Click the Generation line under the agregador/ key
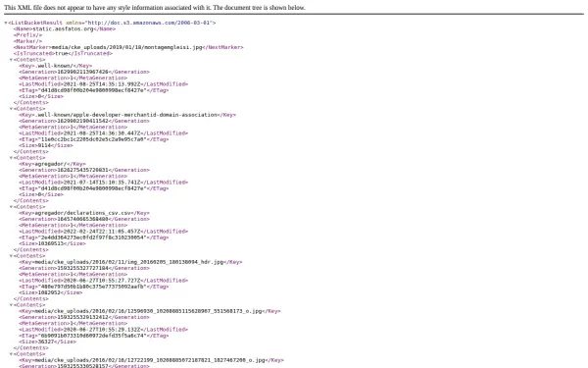This screenshot has width=588, height=368. click(x=84, y=170)
